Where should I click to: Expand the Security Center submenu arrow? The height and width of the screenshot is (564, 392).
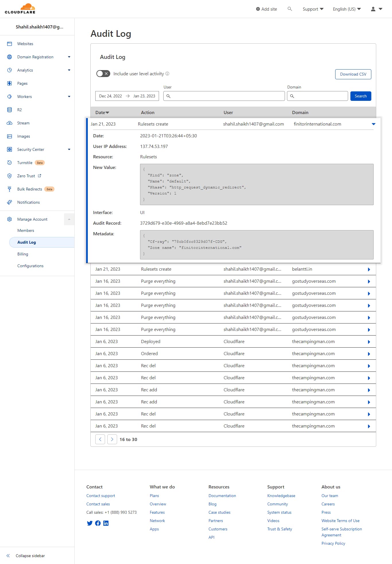(69, 149)
